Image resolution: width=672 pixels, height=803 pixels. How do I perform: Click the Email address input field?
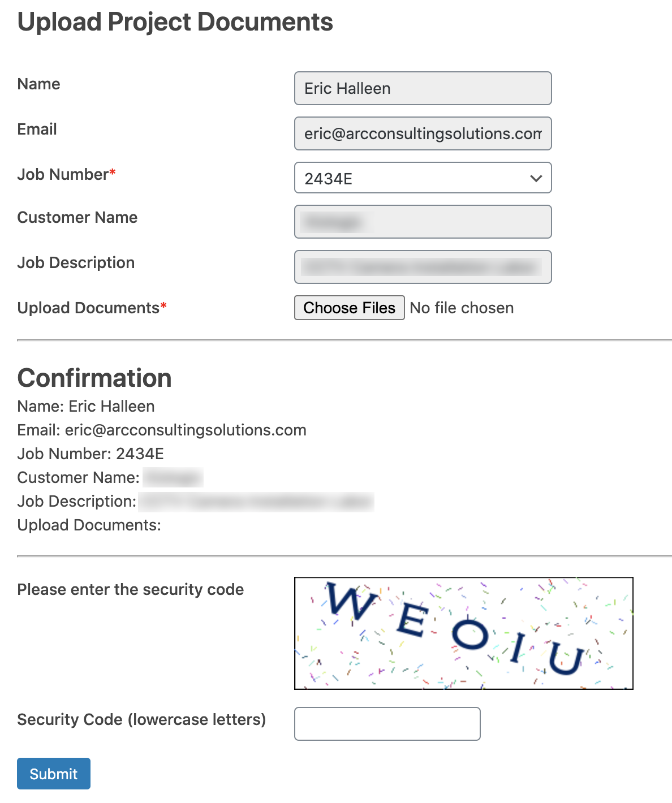[x=423, y=133]
